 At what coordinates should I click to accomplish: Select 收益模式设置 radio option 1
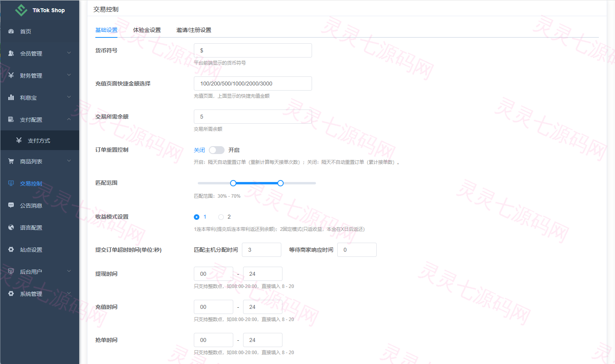pos(197,217)
